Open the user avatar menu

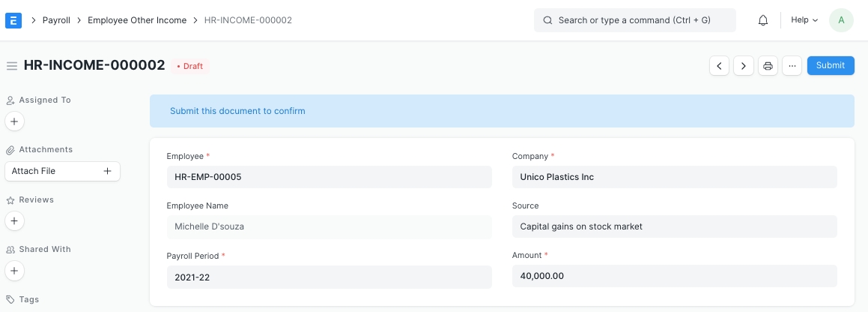pyautogui.click(x=841, y=20)
